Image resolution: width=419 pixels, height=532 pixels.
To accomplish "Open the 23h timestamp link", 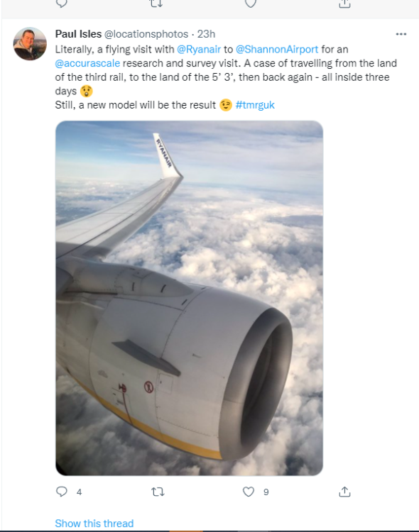I will tap(206, 34).
